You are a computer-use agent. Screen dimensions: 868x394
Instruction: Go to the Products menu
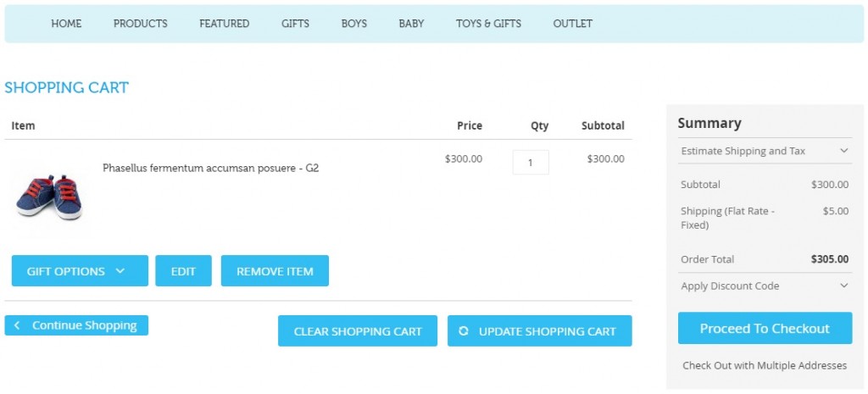(141, 24)
